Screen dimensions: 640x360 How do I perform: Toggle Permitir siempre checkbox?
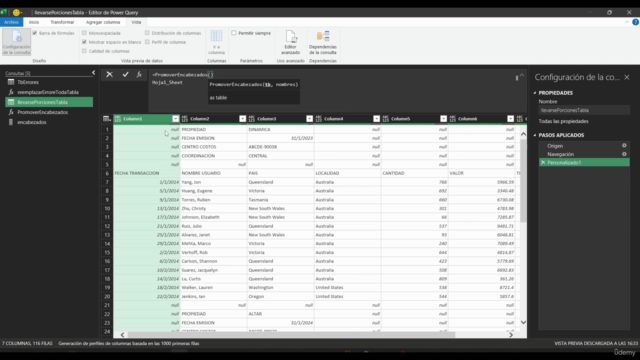(233, 33)
